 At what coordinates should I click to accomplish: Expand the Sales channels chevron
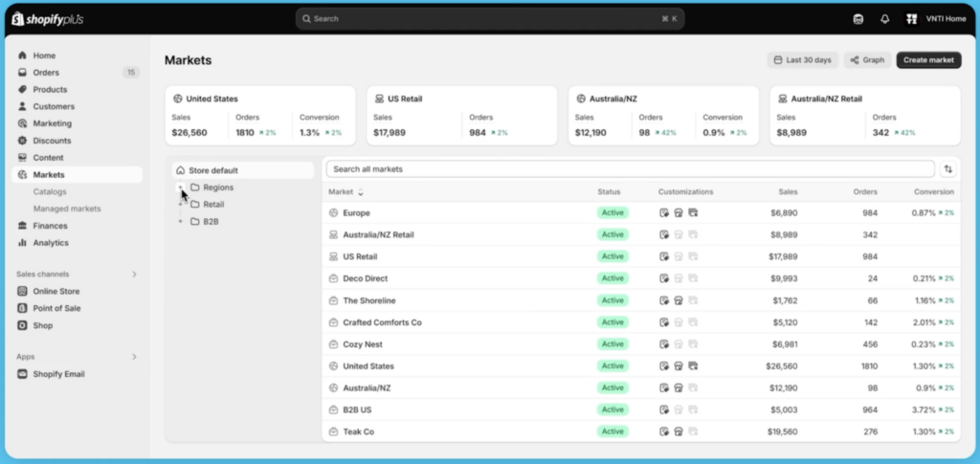coord(134,275)
